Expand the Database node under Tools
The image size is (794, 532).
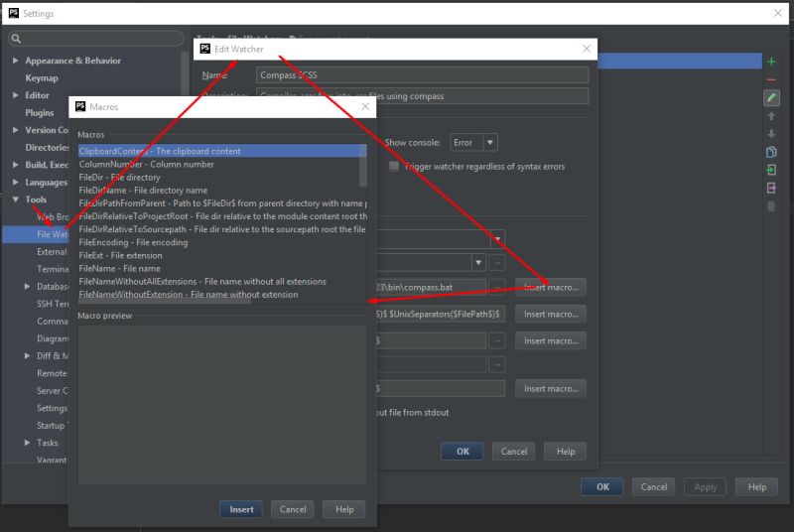click(x=28, y=287)
